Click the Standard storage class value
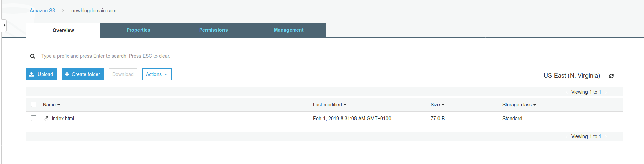Screen dimensions: 644x164 [x=512, y=119]
